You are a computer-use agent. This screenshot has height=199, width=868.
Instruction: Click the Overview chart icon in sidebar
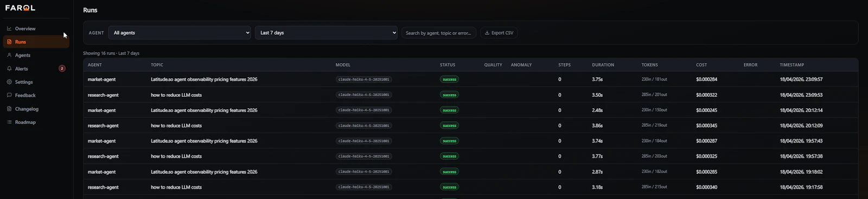(x=9, y=28)
